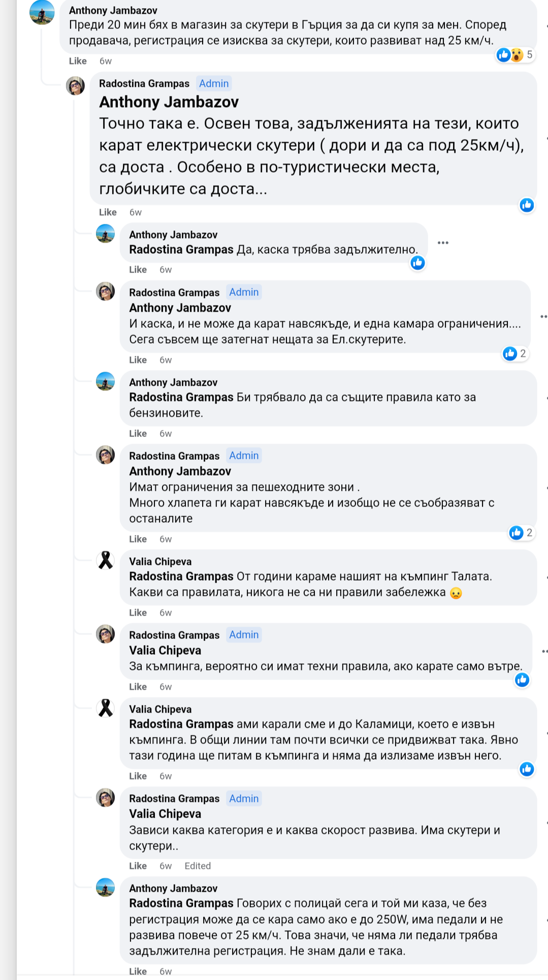Click the like reaction on the Kalamitsi comment
This screenshot has height=980, width=548.
527,769
